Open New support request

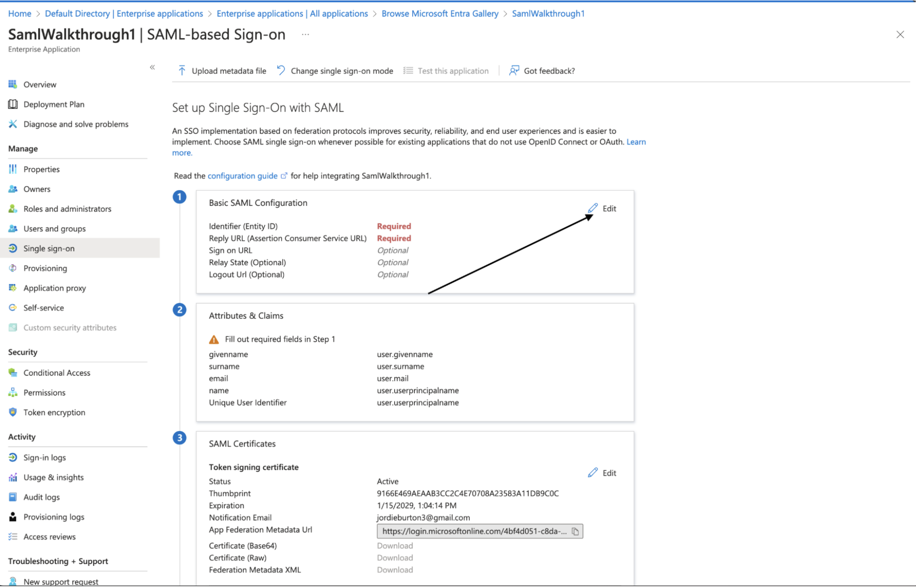[61, 582]
